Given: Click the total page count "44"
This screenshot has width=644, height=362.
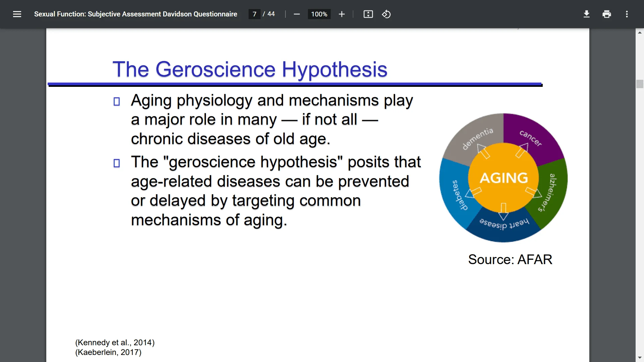Looking at the screenshot, I should 271,14.
